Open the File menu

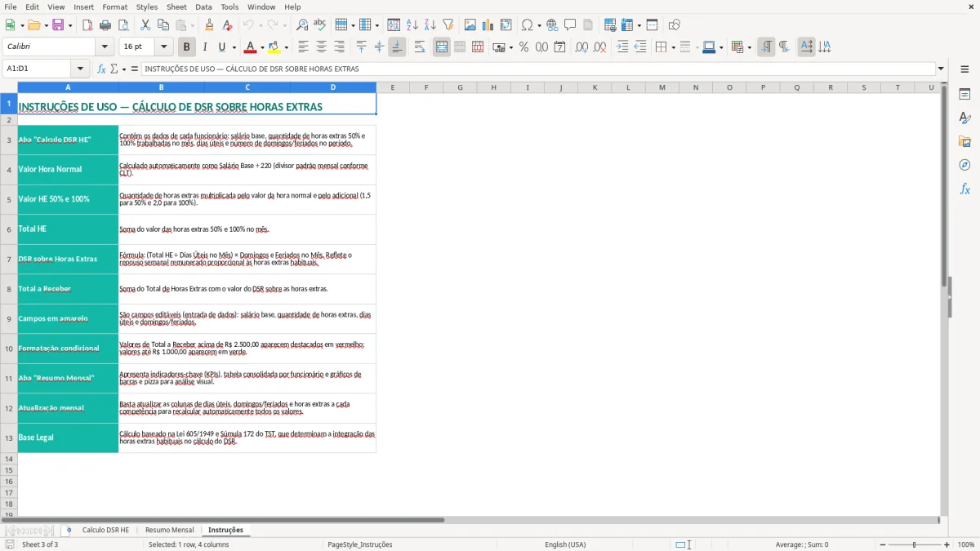[10, 7]
